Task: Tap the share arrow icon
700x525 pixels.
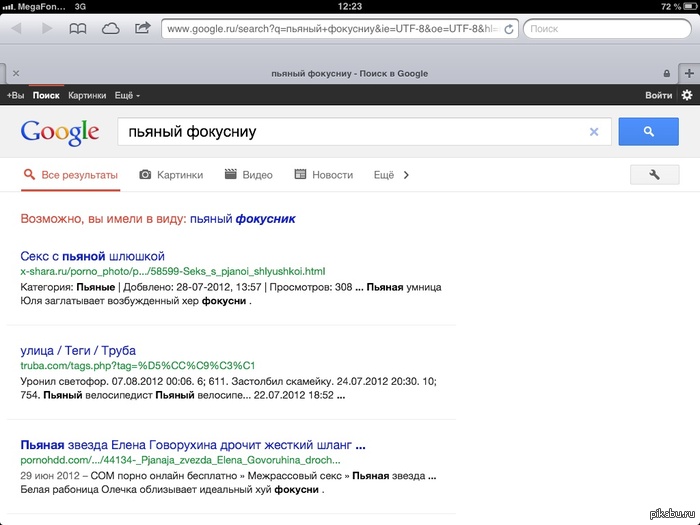Action: (x=142, y=28)
